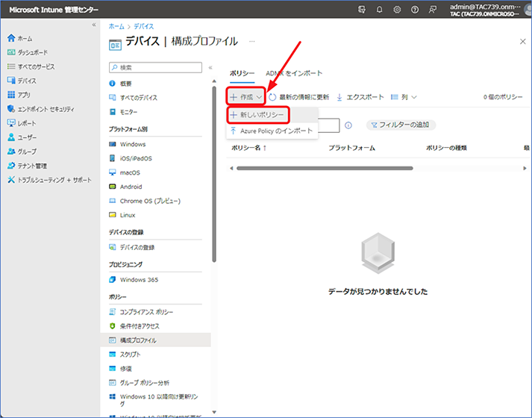Click the iOS/iPadOS device icon
Image resolution: width=532 pixels, height=418 pixels.
[113, 158]
